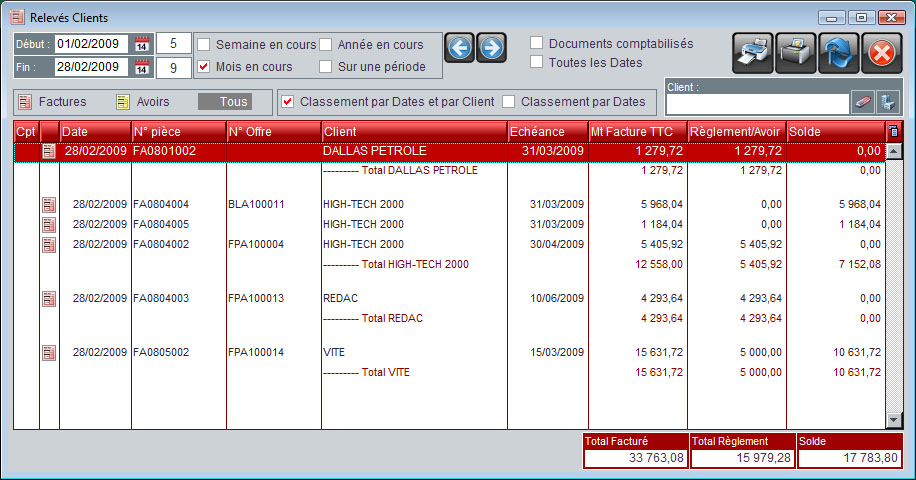Click the previous period blue arrow
Screen dimensions: 916x480
click(x=460, y=48)
